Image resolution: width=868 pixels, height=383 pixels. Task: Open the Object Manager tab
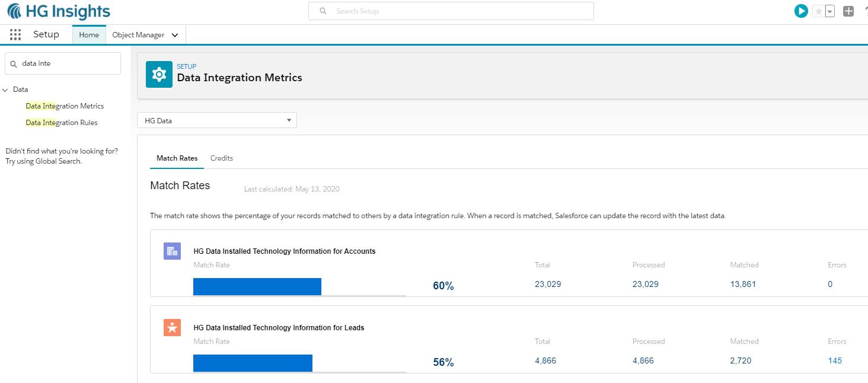138,35
